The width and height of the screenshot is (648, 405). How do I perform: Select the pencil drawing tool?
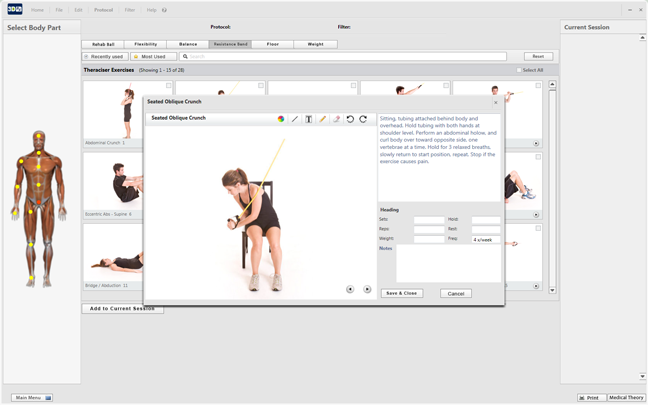pos(322,119)
